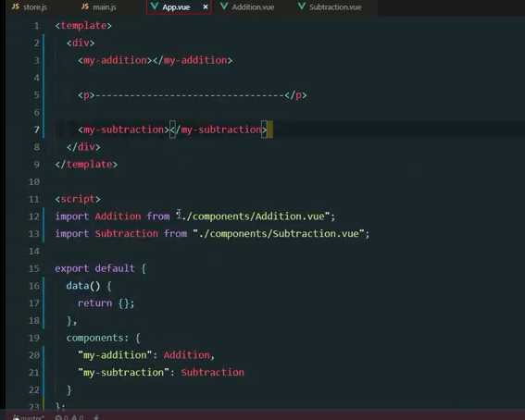The width and height of the screenshot is (525, 420).
Task: Show errors and warnings count in status bar
Action: [69, 417]
